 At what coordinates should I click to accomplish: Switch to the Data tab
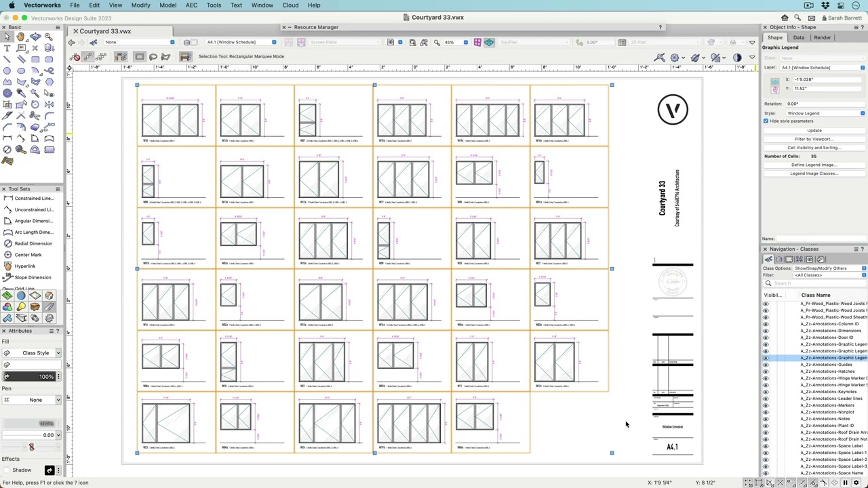pos(799,38)
